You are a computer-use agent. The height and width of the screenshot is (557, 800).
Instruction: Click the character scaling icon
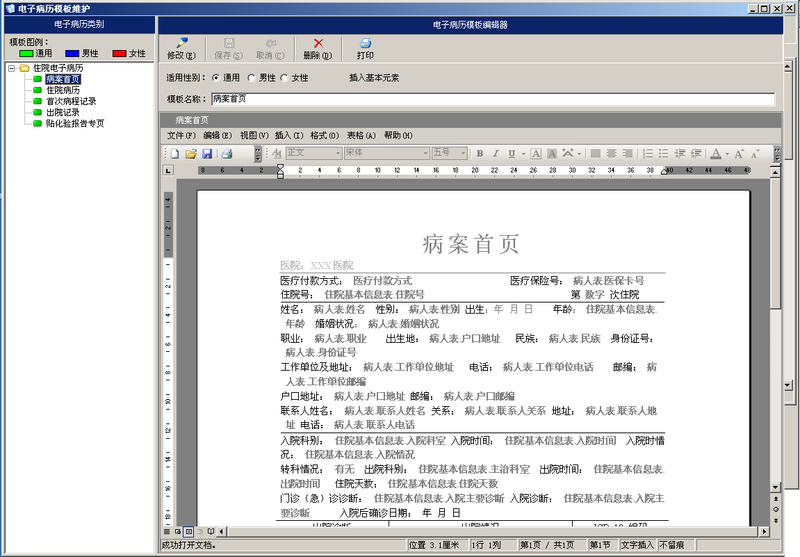(x=567, y=153)
